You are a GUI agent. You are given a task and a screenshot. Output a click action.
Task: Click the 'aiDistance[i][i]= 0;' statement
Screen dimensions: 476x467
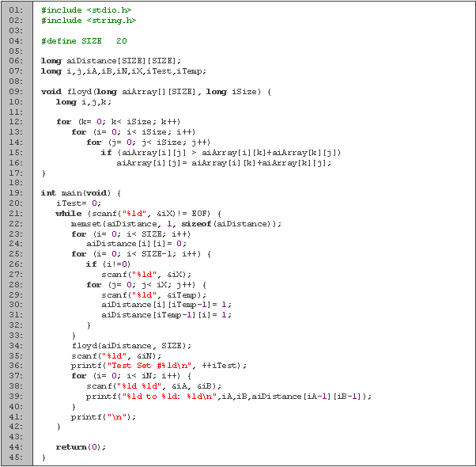click(x=136, y=244)
